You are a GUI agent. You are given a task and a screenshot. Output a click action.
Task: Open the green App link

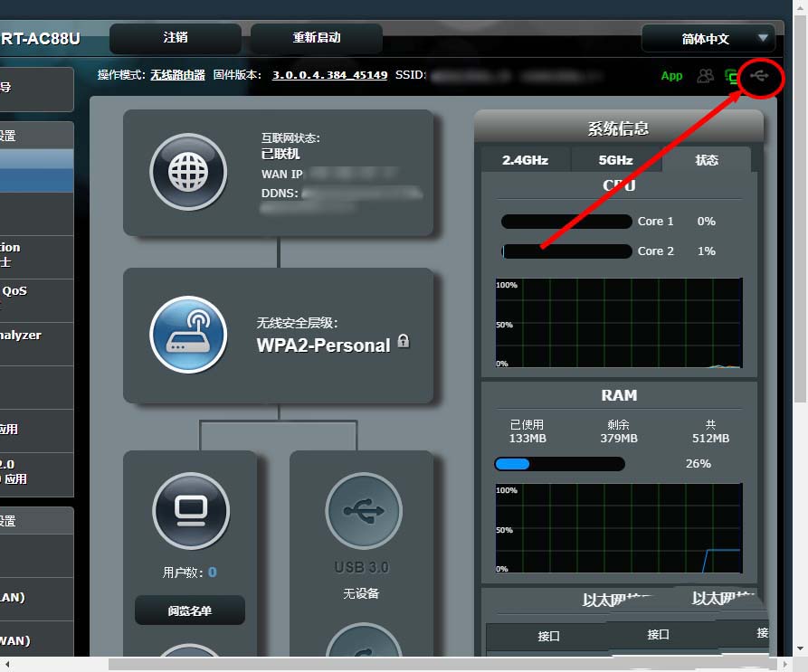pyautogui.click(x=671, y=76)
